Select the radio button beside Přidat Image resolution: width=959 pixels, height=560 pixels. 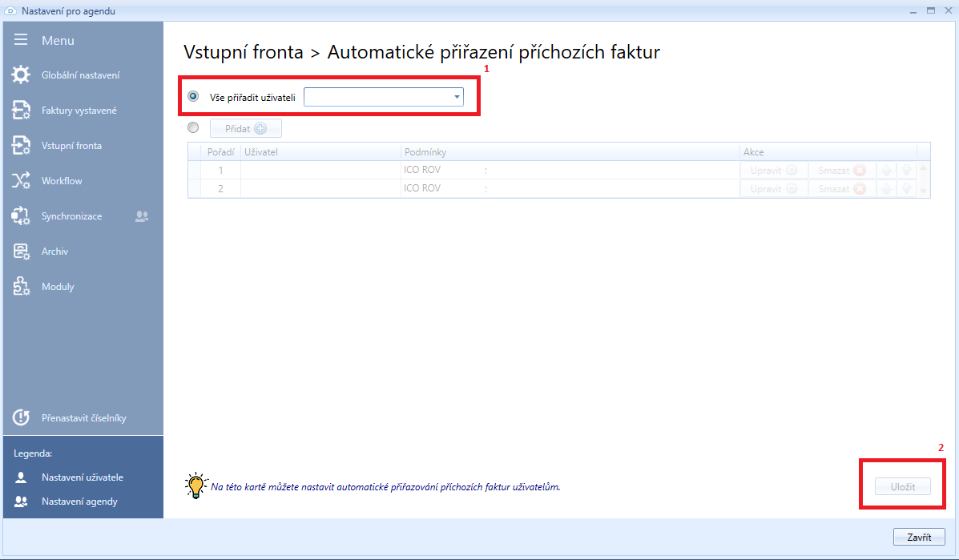point(193,127)
